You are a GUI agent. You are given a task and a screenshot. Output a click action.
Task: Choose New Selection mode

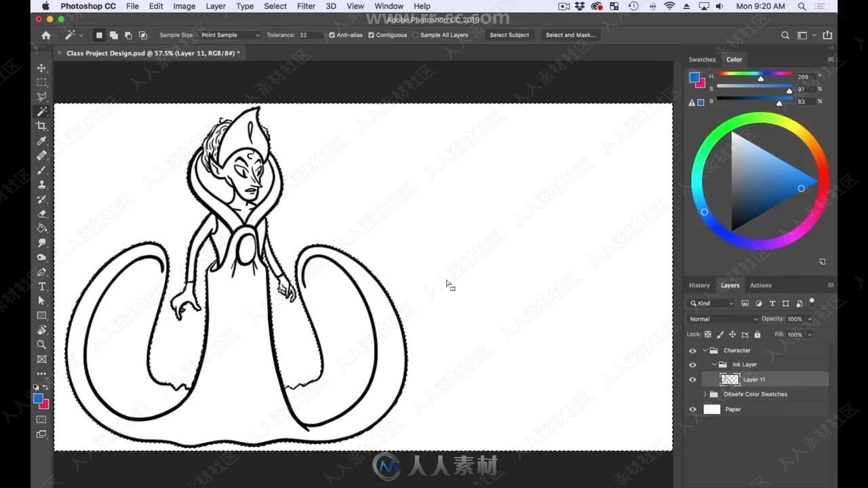tap(99, 35)
